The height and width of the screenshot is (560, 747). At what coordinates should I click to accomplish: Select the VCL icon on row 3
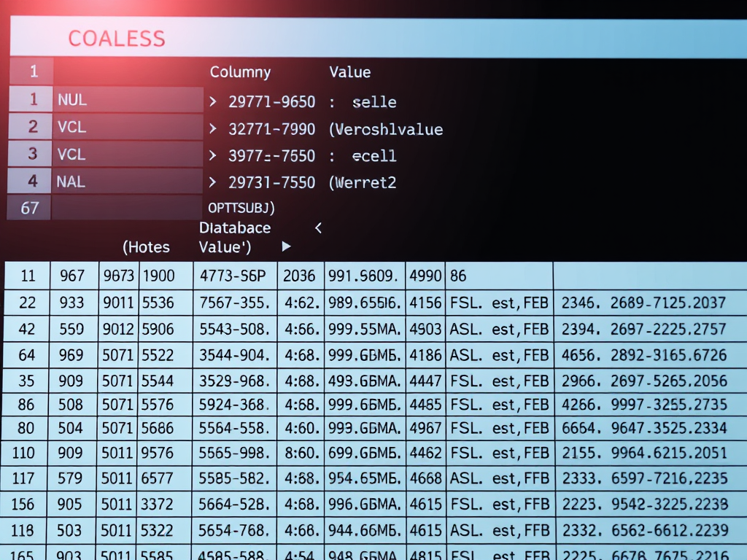[71, 154]
